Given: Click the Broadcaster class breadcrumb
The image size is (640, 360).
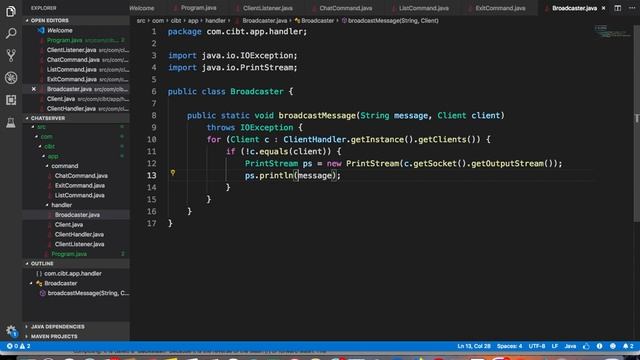Looking at the screenshot, I should pos(314,20).
